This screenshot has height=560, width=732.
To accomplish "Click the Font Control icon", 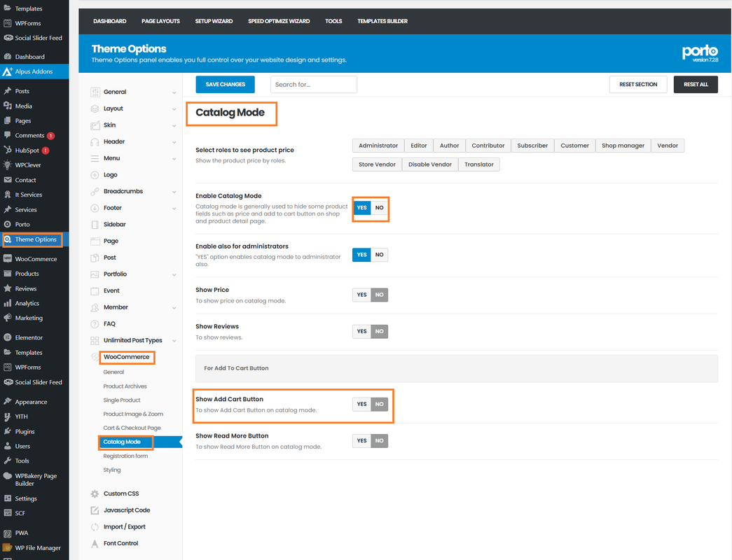I will 95,544.
